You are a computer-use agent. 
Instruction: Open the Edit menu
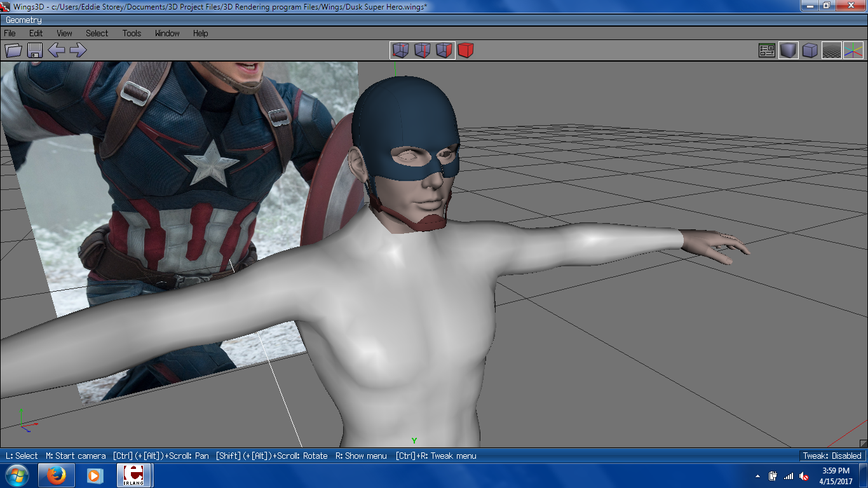click(36, 33)
